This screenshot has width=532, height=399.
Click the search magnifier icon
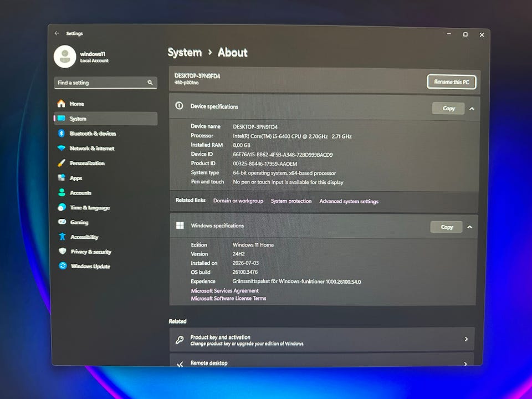pyautogui.click(x=150, y=83)
